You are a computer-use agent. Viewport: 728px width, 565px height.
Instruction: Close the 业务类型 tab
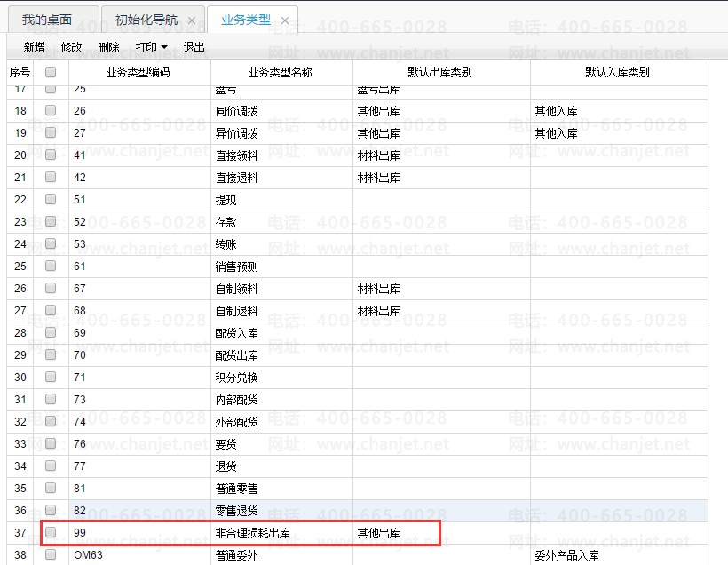click(x=285, y=20)
